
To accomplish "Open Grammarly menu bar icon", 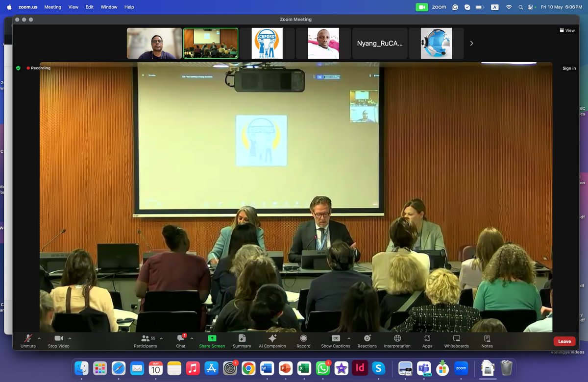I will click(x=456, y=7).
